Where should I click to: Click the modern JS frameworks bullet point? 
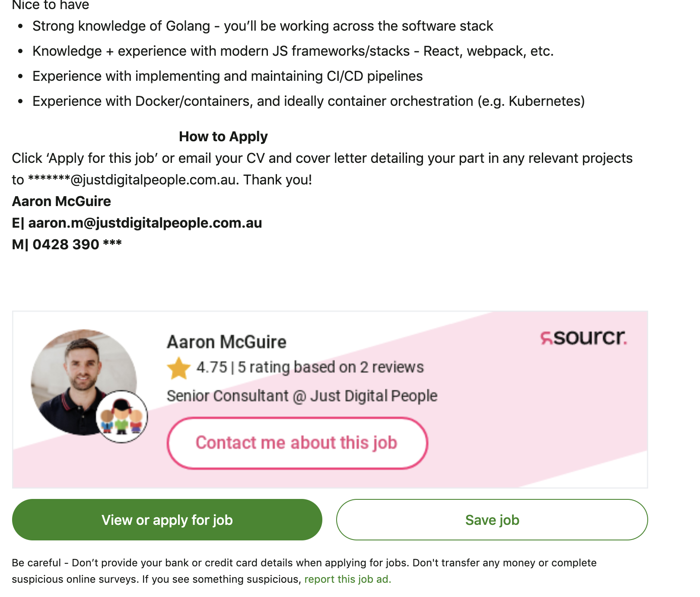pos(293,51)
